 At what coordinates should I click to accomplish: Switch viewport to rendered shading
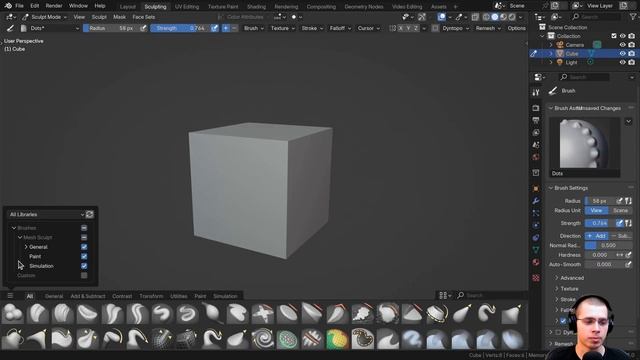click(512, 17)
